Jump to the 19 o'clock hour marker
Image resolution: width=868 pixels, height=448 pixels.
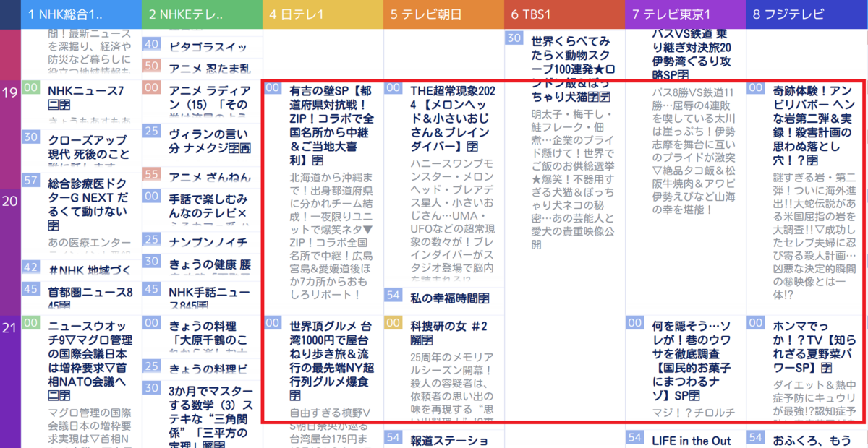click(10, 94)
